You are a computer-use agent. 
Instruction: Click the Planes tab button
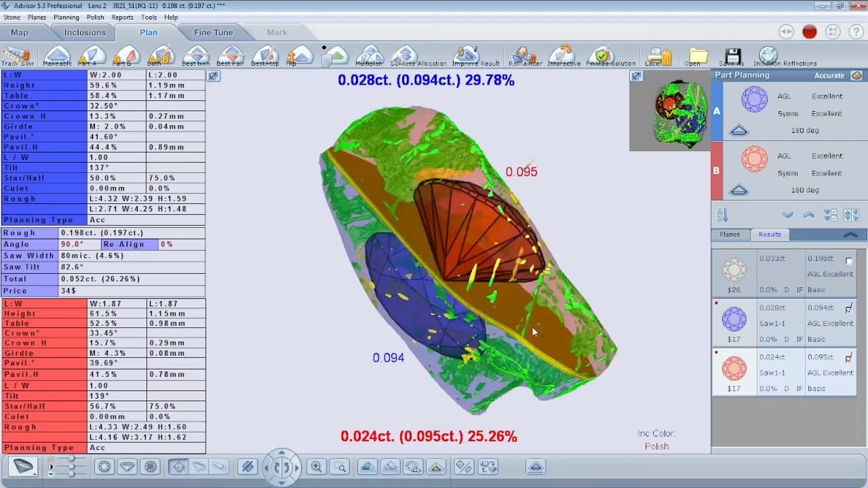pos(730,235)
